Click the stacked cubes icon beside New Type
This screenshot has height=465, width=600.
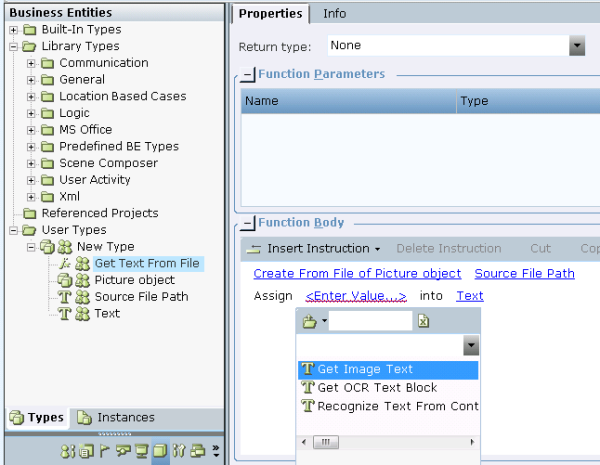47,247
